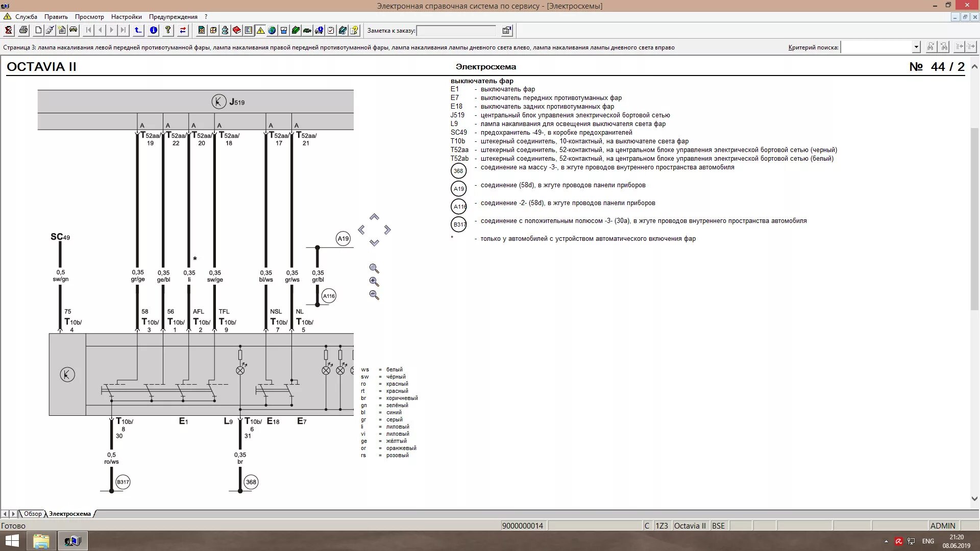
Task: Click the 'E7' front fog switch legend row
Action: (536, 98)
